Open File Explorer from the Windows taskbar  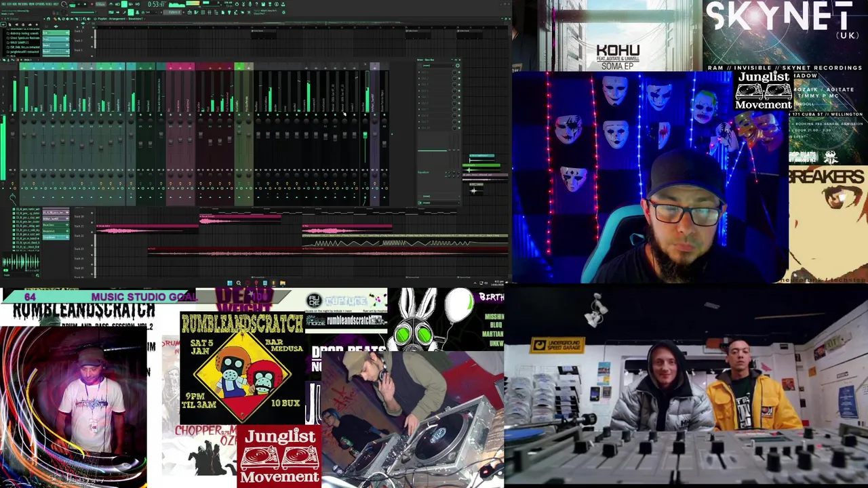click(x=283, y=283)
